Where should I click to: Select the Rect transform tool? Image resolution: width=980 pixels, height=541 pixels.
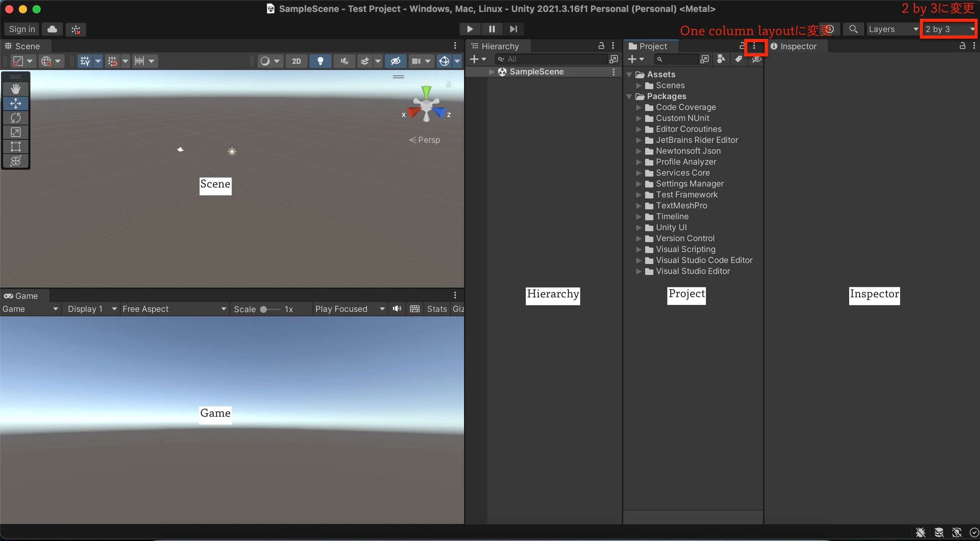[16, 147]
